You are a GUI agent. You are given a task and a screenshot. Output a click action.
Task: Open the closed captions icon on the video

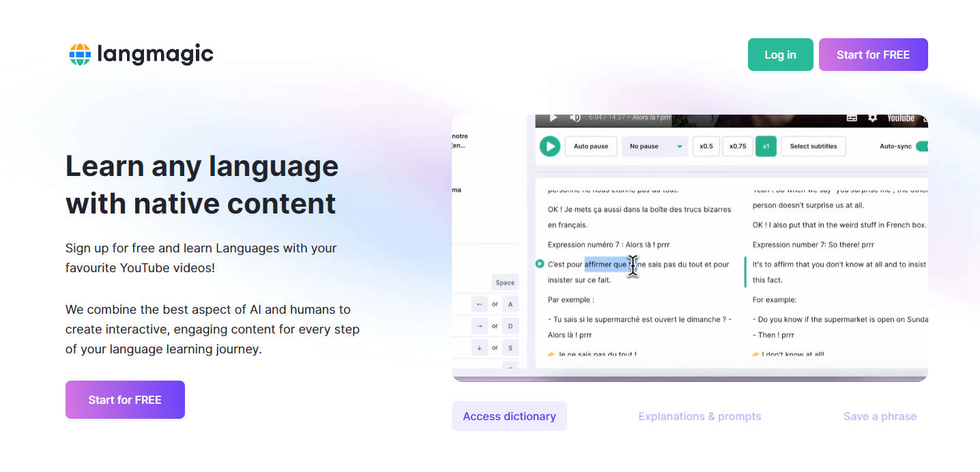click(852, 117)
